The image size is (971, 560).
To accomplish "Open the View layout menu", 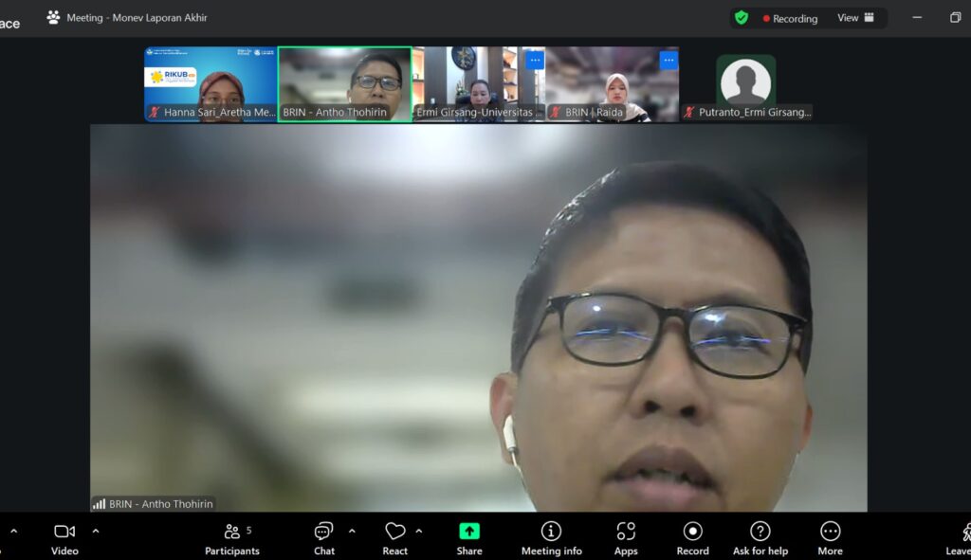I will 855,18.
